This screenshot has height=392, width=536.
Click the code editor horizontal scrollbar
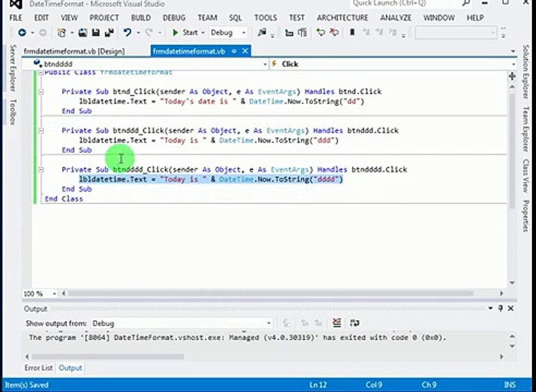[271, 293]
